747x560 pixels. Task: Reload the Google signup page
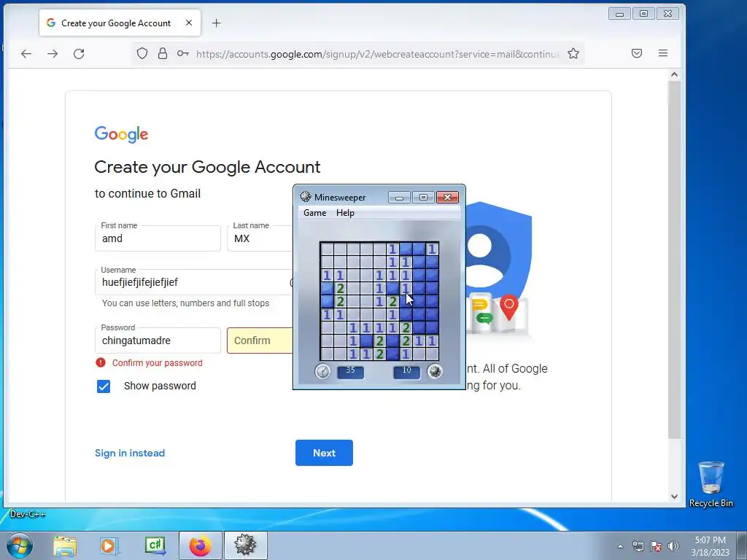click(79, 54)
